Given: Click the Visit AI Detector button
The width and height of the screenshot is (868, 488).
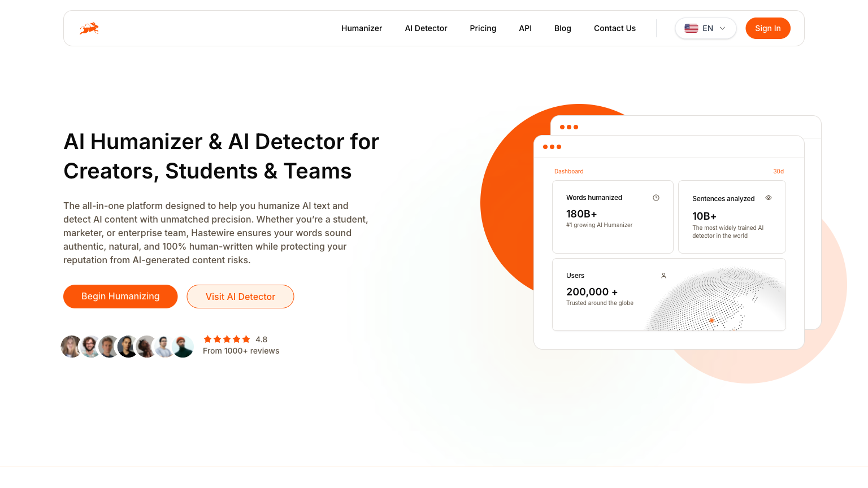Looking at the screenshot, I should coord(240,297).
